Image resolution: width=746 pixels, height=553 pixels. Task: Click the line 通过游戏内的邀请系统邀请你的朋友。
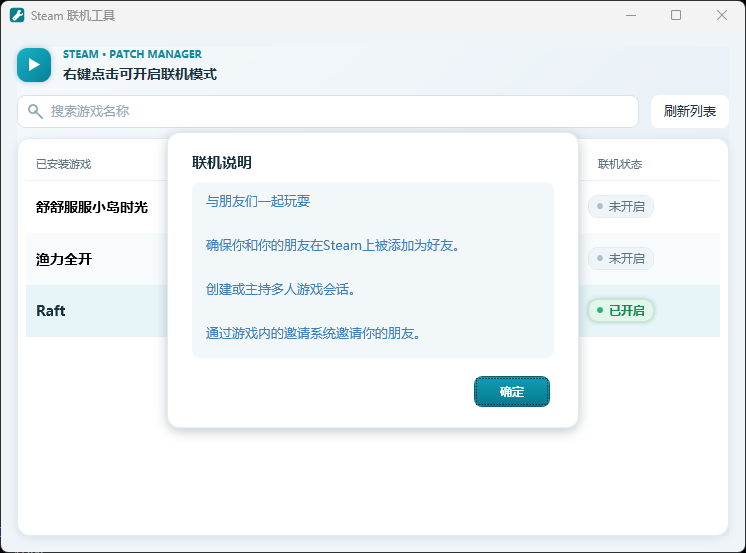[x=313, y=333]
